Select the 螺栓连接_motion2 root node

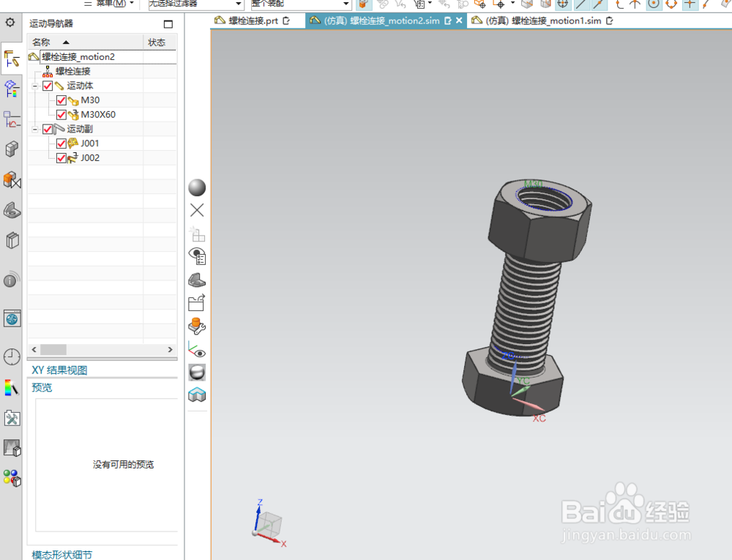[78, 57]
